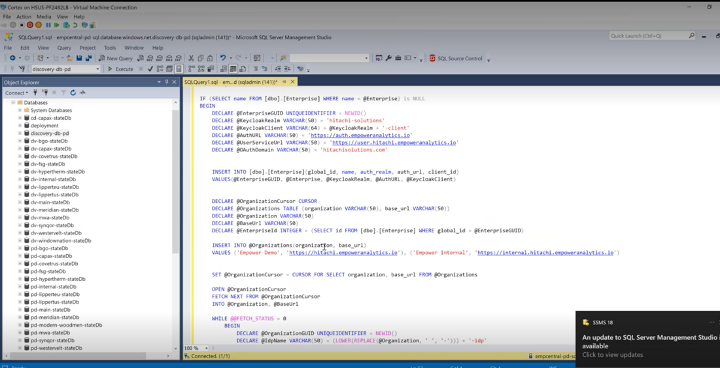Open SQL Source Control
The height and width of the screenshot is (368, 720).
point(456,58)
